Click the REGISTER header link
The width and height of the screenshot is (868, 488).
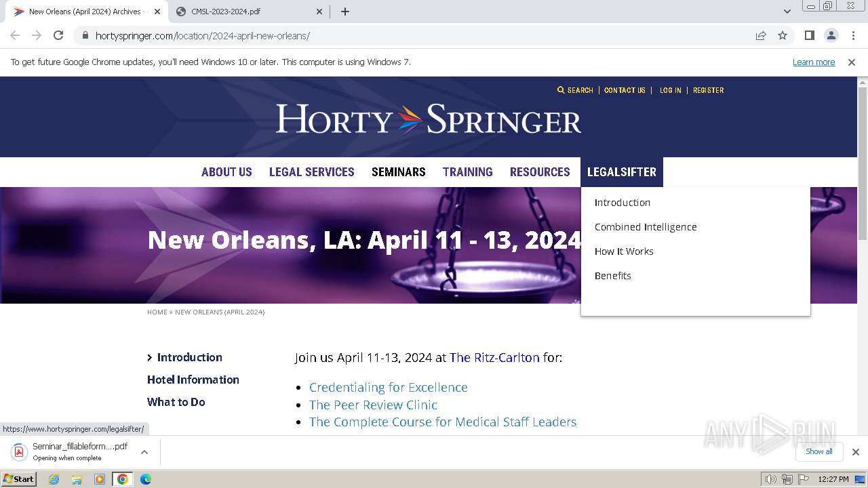tap(708, 90)
